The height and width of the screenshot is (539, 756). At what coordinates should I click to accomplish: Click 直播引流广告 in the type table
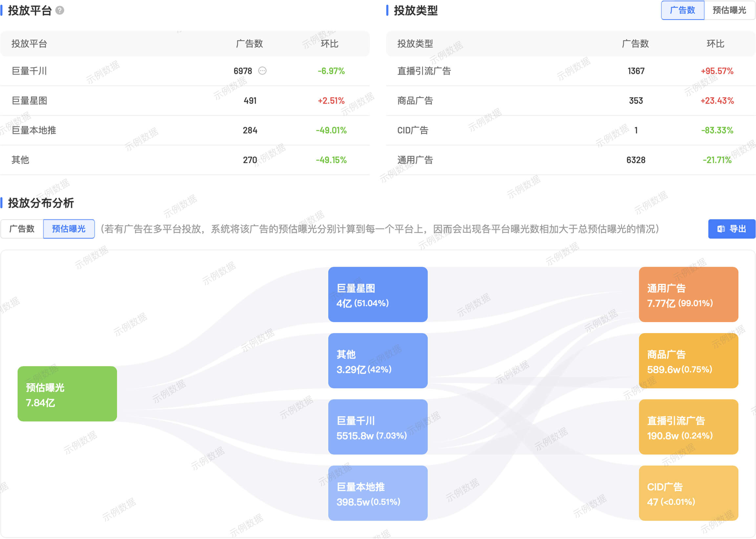click(424, 71)
